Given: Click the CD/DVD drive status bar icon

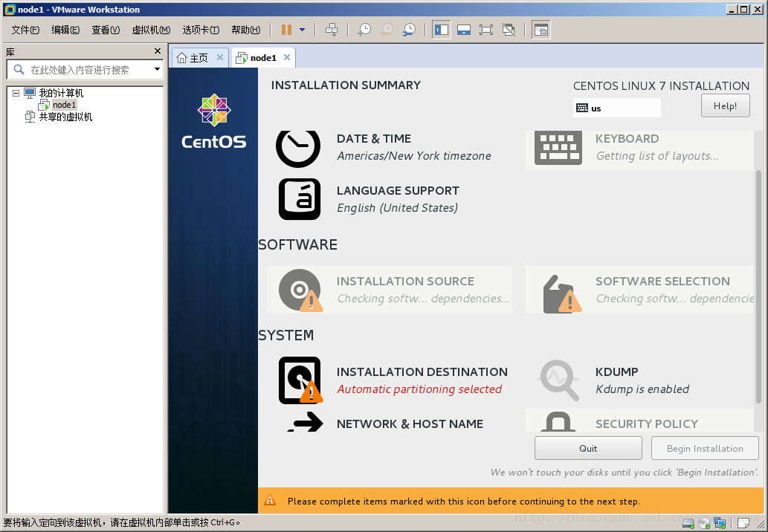Looking at the screenshot, I should click(x=704, y=523).
